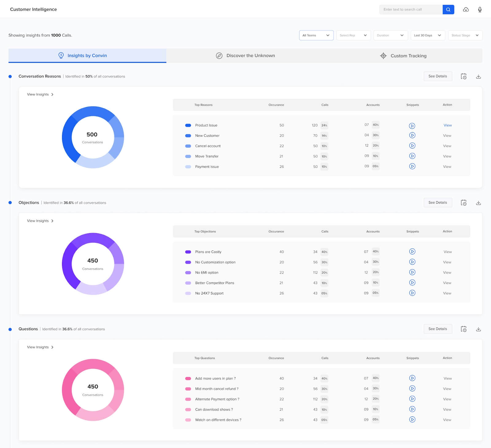Play the snippet for Product Issue

click(x=412, y=126)
